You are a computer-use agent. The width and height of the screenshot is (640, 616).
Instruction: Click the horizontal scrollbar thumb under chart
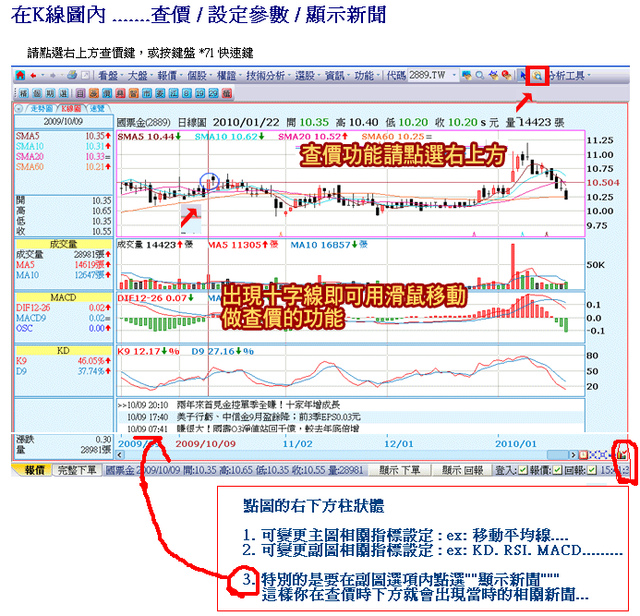coord(558,455)
